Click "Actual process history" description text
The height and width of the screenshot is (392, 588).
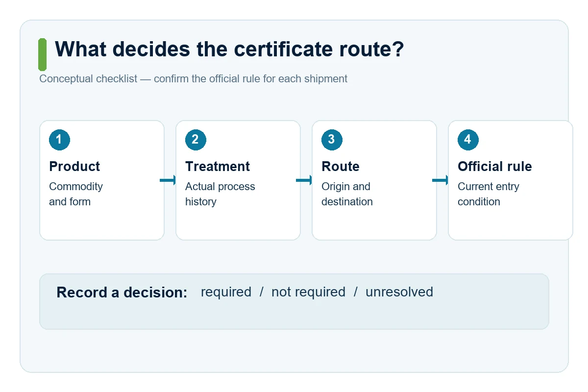(220, 194)
